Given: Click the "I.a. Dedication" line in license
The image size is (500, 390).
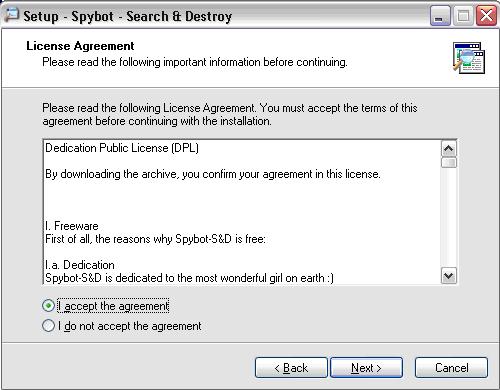Looking at the screenshot, I should (x=80, y=265).
